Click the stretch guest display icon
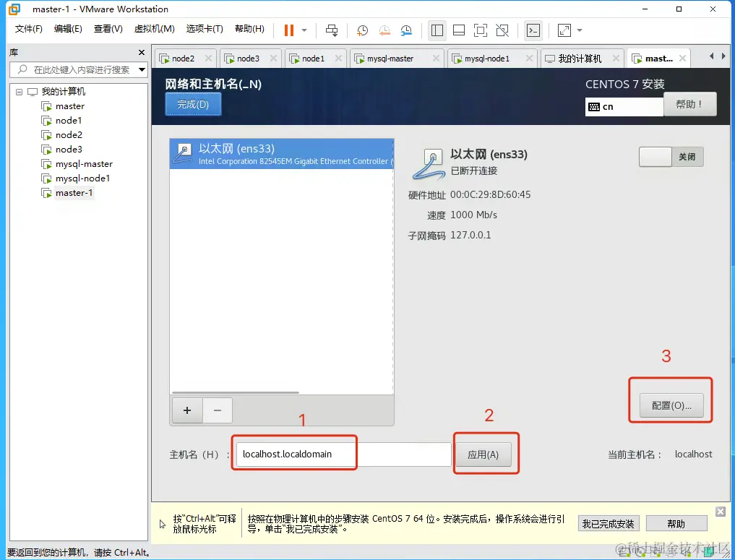The image size is (735, 560). (564, 30)
